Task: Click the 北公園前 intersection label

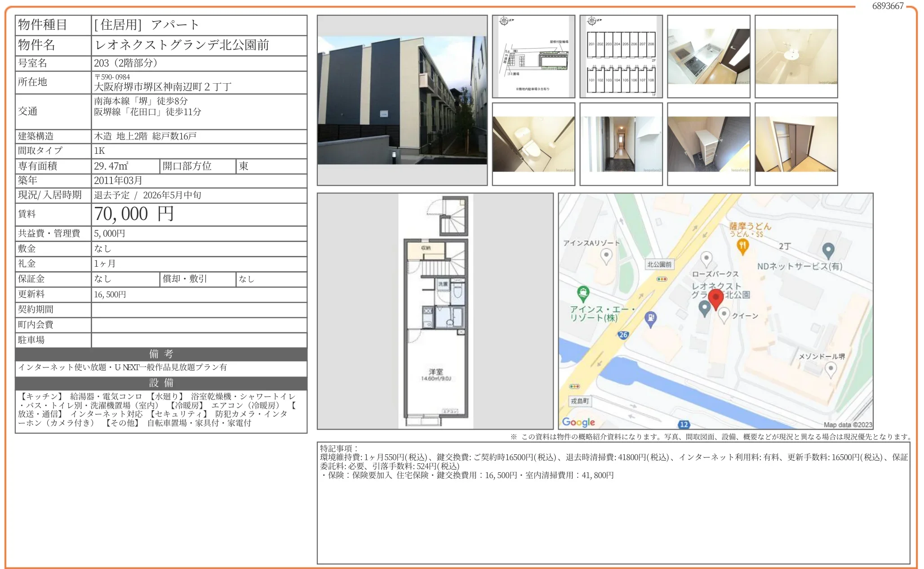Action: (659, 264)
